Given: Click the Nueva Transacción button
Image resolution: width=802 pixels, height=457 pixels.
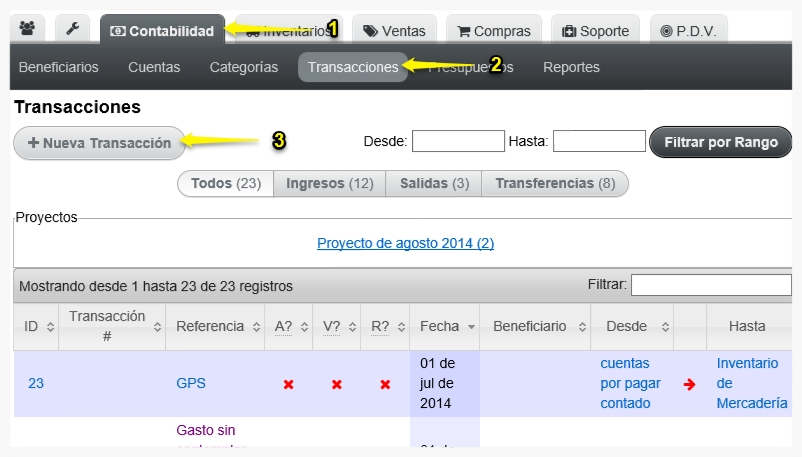Looking at the screenshot, I should click(99, 143).
